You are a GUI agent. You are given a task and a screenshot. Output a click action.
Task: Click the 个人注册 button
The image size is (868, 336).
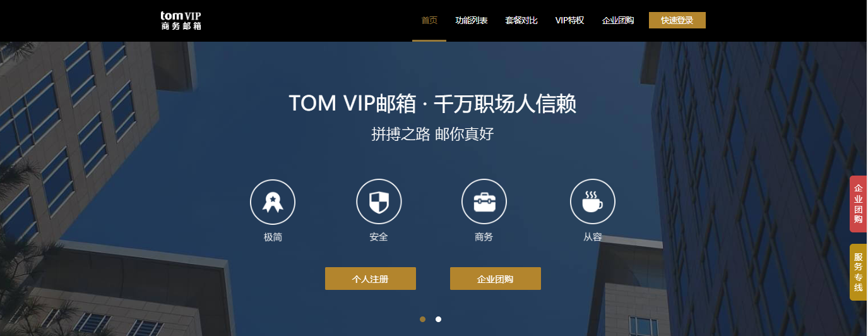[371, 279]
